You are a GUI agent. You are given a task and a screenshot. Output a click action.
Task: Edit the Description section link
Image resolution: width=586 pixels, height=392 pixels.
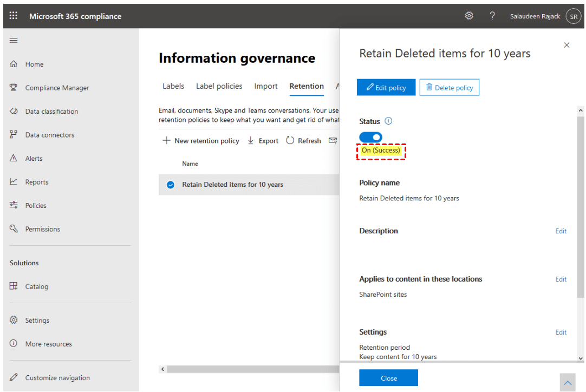click(561, 231)
